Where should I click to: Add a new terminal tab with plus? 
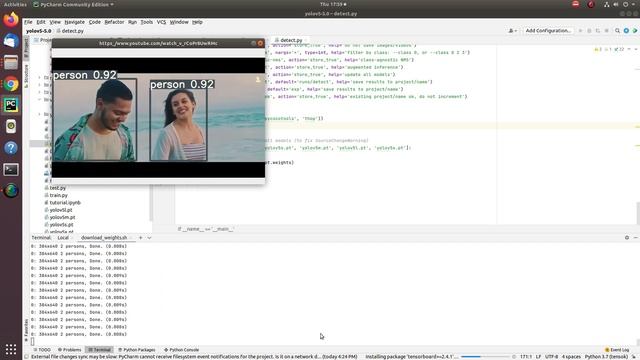[140, 238]
